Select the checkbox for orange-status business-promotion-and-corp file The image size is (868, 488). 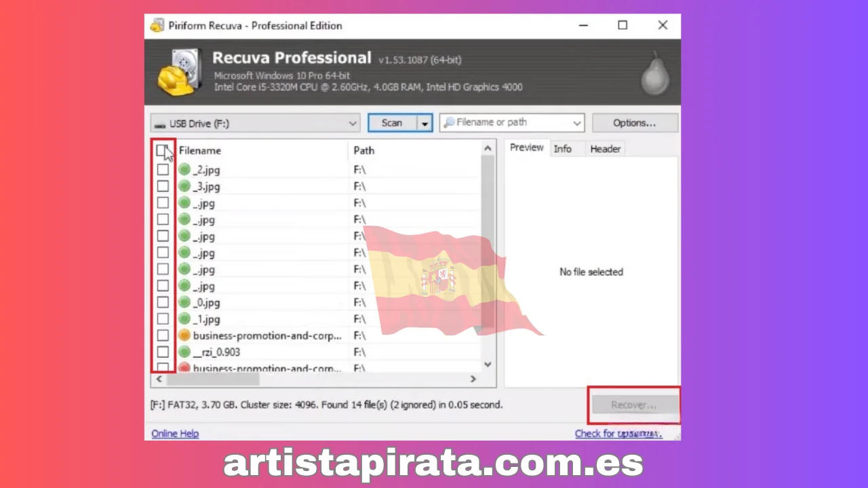pos(163,335)
